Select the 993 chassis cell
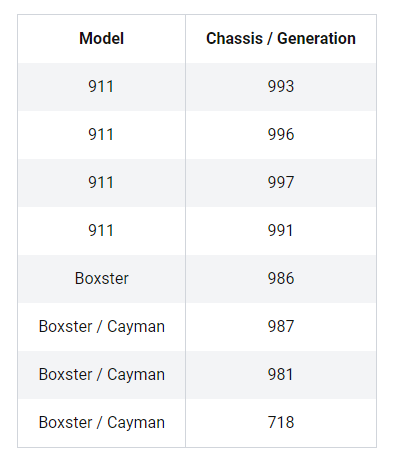Image resolution: width=398 pixels, height=466 pixels. [281, 87]
